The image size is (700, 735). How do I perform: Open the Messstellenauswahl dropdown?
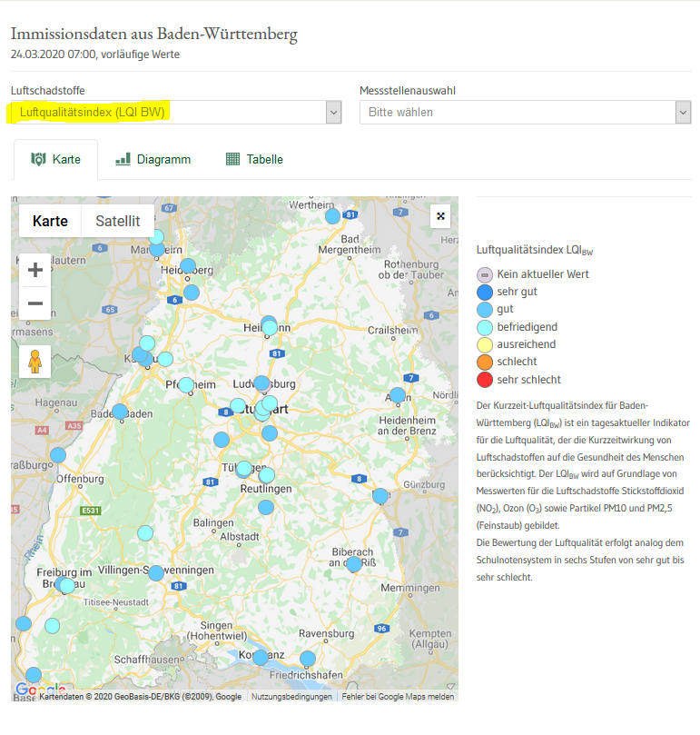pyautogui.click(x=525, y=112)
